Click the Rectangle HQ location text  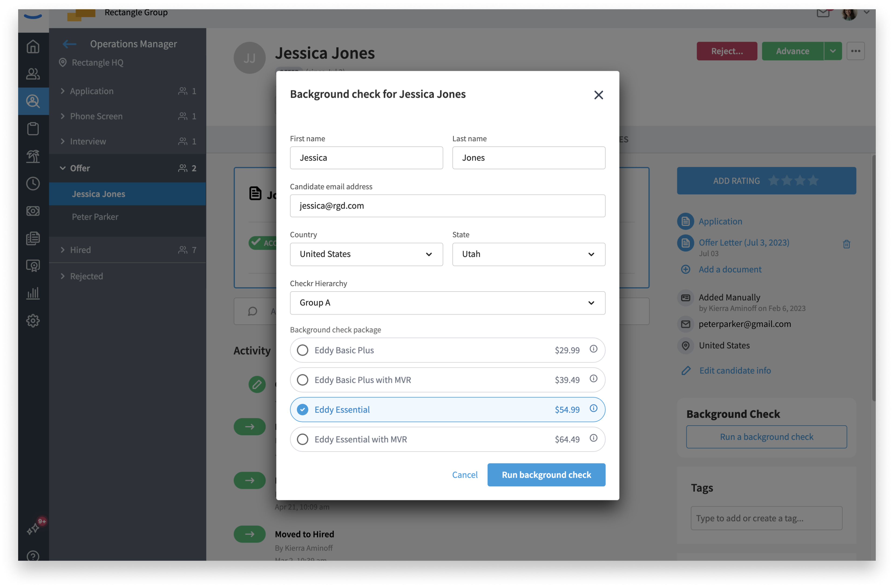click(97, 62)
